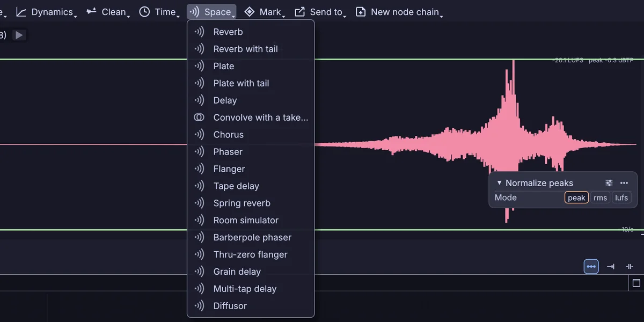
Task: Open the Send to menu
Action: click(x=320, y=12)
